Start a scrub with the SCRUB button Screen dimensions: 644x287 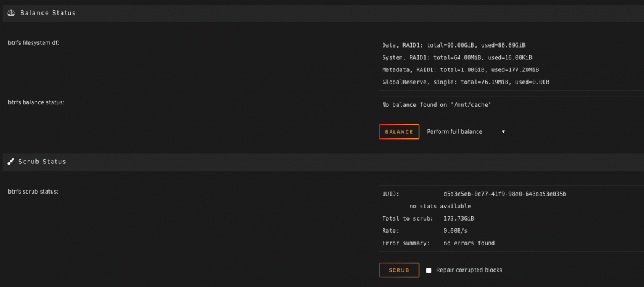(399, 270)
